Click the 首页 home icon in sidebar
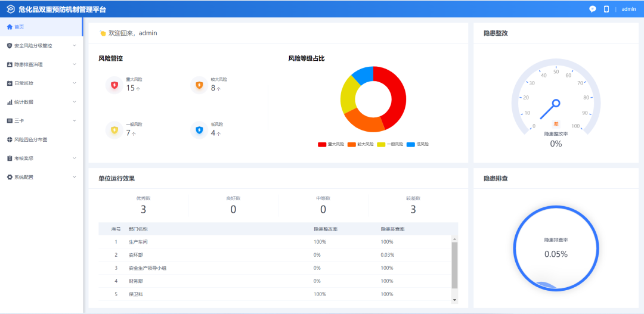Viewport: 644px width, 314px height. [x=10, y=27]
